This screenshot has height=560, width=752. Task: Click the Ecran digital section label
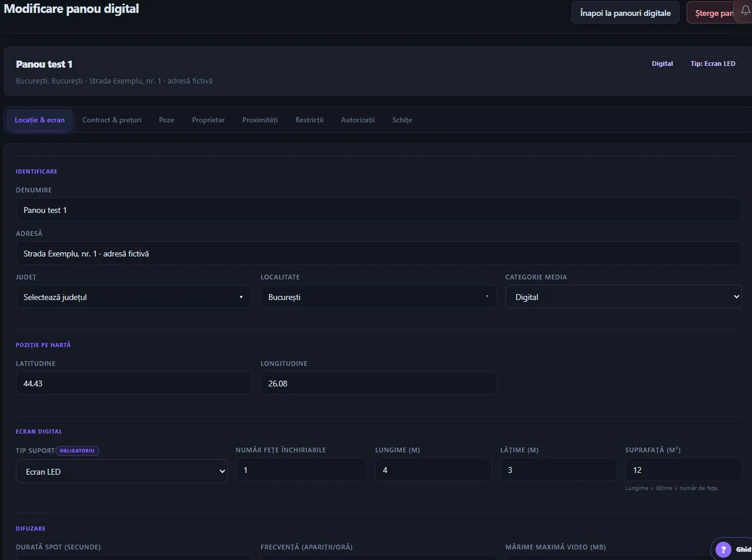click(x=39, y=431)
